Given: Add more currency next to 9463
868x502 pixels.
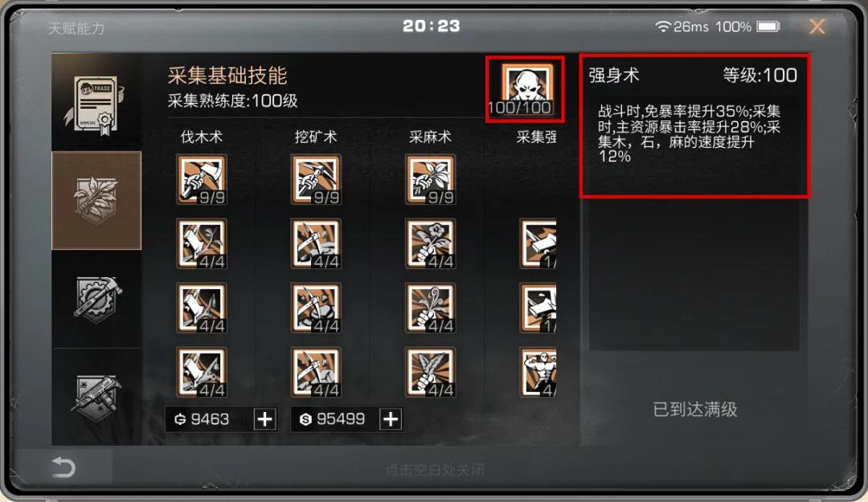Looking at the screenshot, I should [x=264, y=419].
